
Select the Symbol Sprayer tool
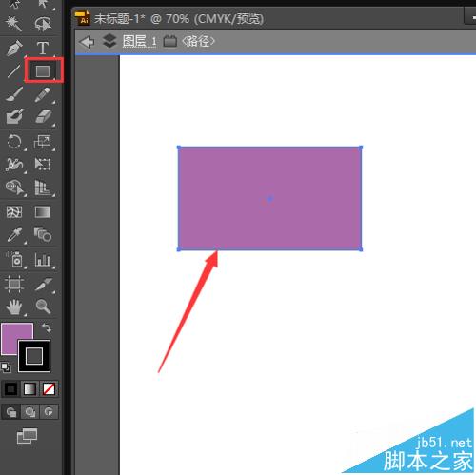point(14,260)
